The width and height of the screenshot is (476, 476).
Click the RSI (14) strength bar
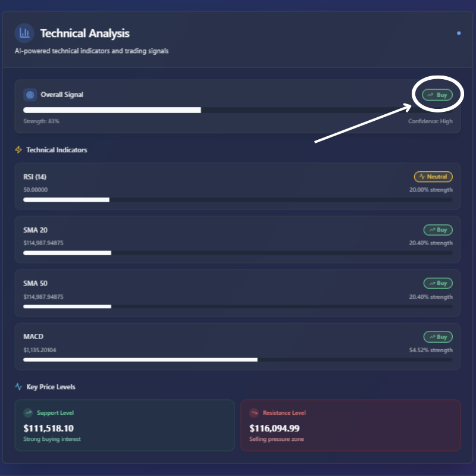[237, 200]
